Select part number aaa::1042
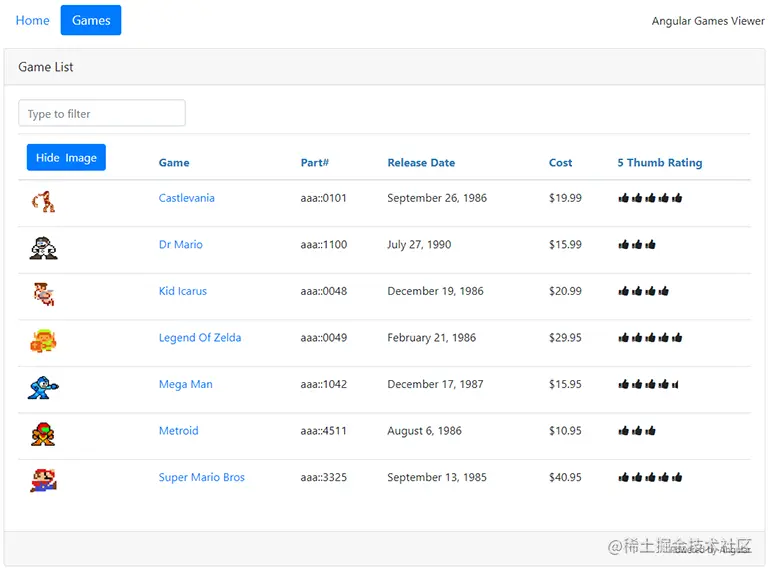Image resolution: width=769 pixels, height=572 pixels. 324,384
